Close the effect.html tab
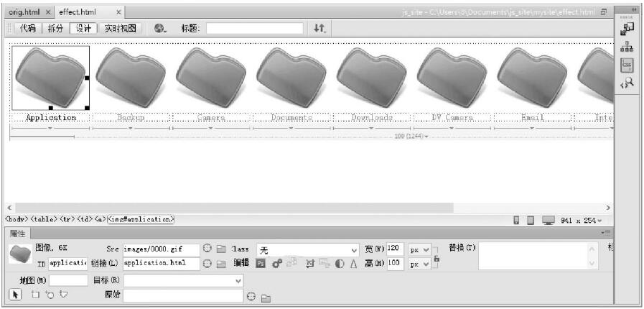Viewport: 644px width, 309px height. [118, 12]
